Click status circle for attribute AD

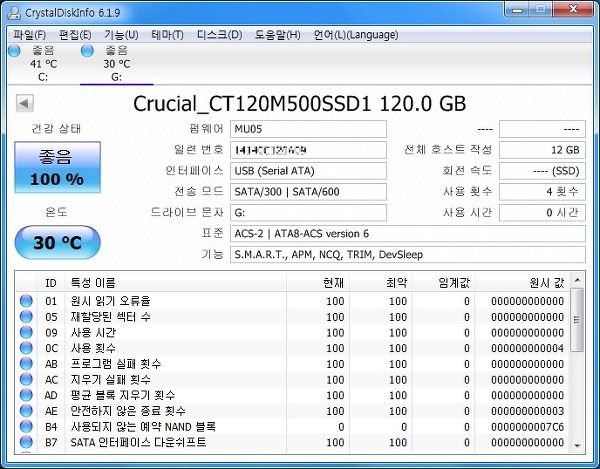click(x=26, y=395)
